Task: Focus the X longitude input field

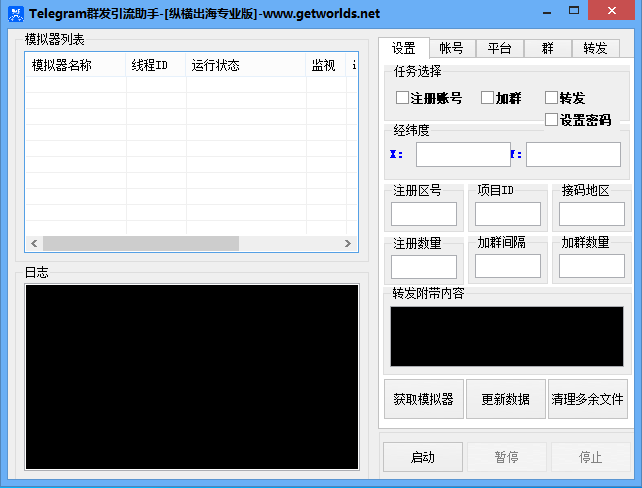Action: [x=463, y=154]
